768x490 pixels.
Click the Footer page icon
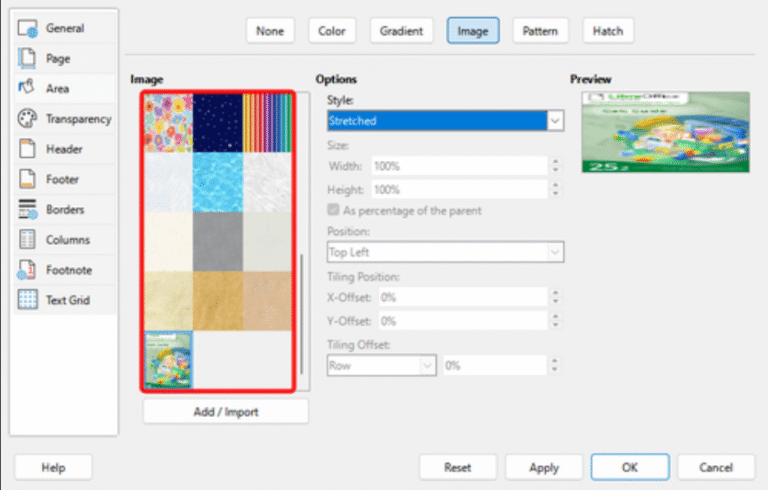[x=28, y=180]
